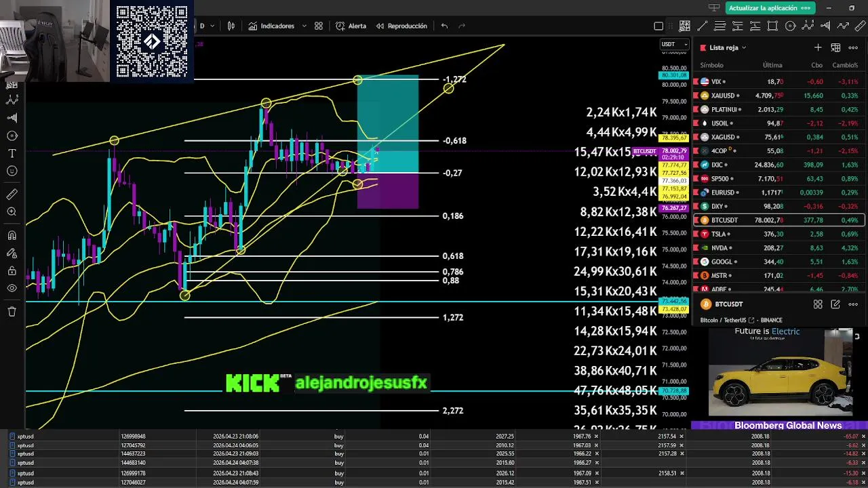
Task: Click Actualizar la aplicación button
Action: point(770,7)
